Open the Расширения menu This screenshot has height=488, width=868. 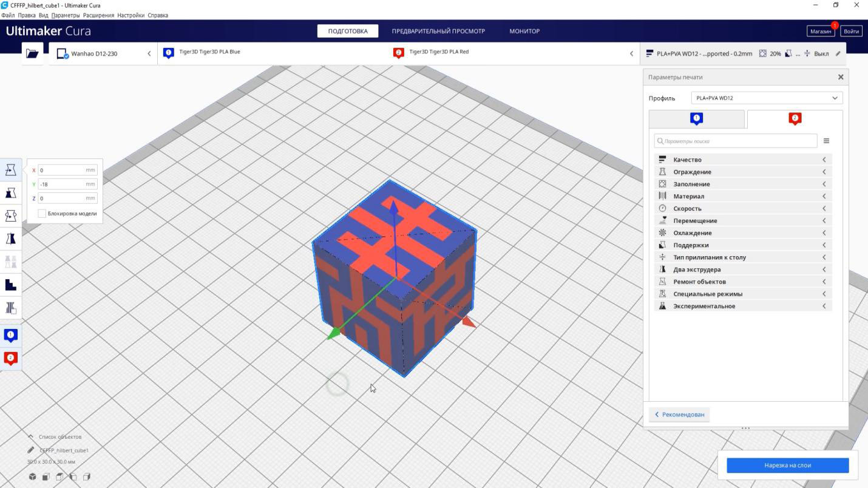98,15
